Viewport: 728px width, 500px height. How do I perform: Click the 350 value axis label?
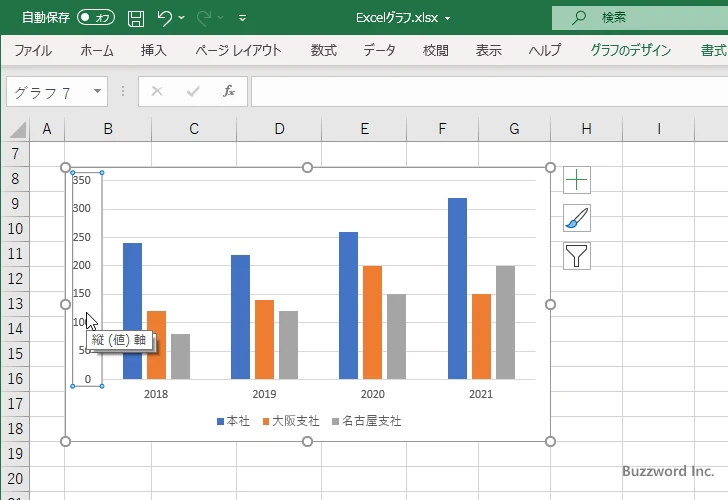tap(82, 180)
